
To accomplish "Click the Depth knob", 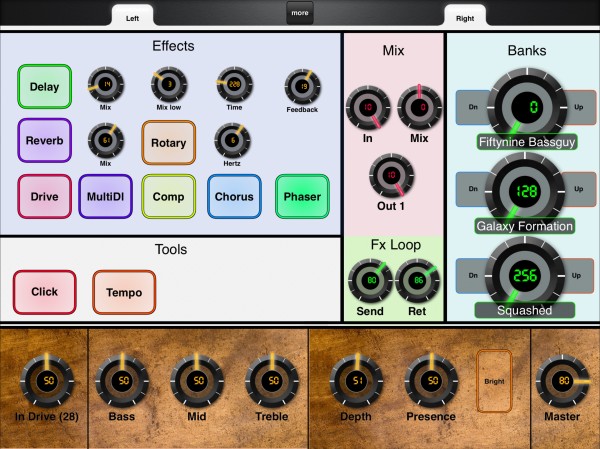I will (357, 381).
